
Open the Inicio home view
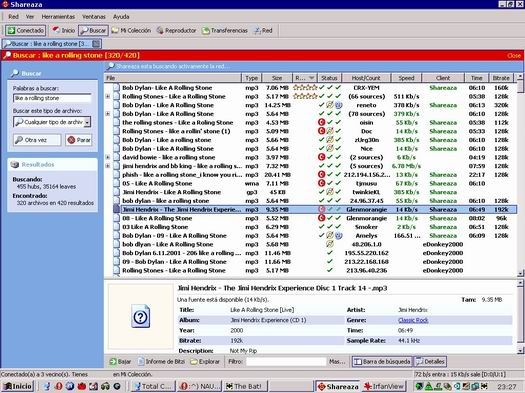click(64, 30)
